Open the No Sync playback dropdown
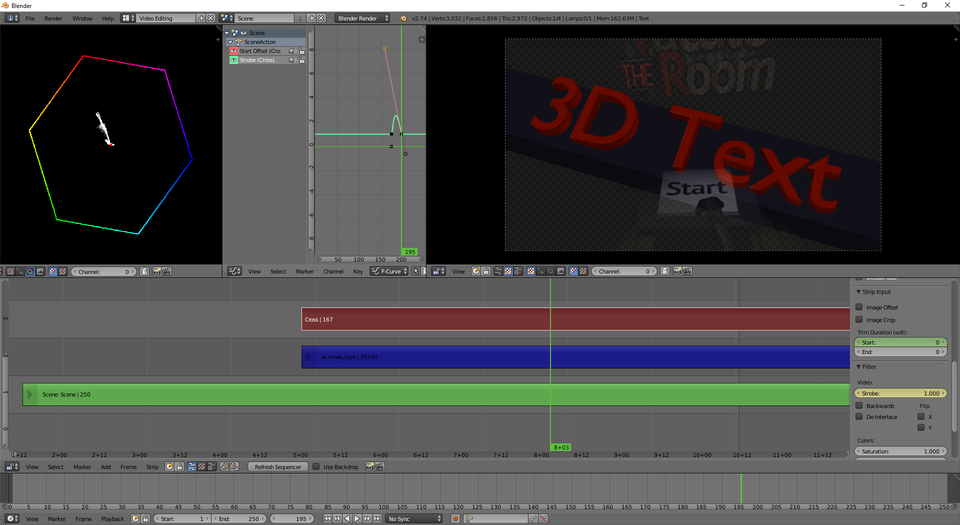The height and width of the screenshot is (525, 960). pos(414,519)
